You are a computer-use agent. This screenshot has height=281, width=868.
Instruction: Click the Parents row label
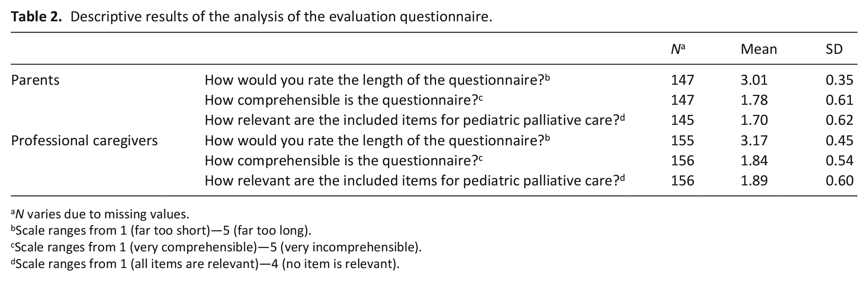(35, 80)
